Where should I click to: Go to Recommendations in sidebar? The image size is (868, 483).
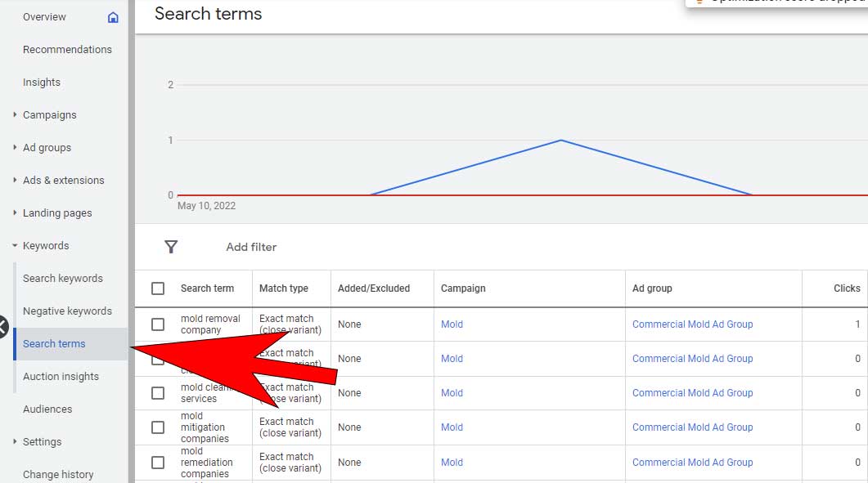click(x=67, y=50)
